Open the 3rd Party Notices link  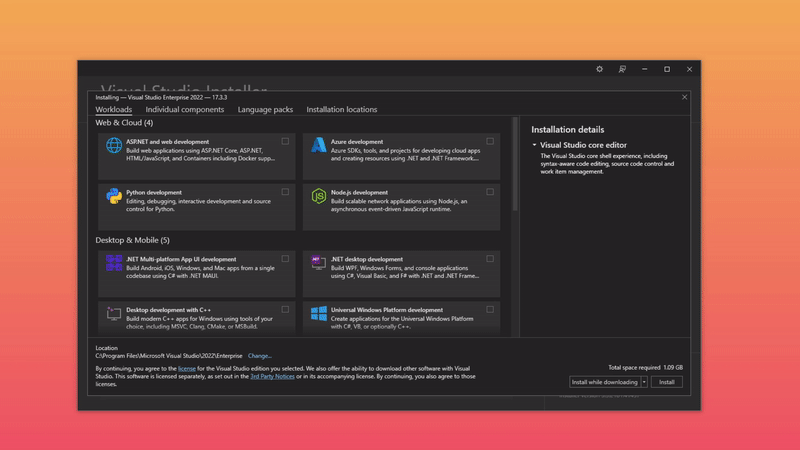272,377
